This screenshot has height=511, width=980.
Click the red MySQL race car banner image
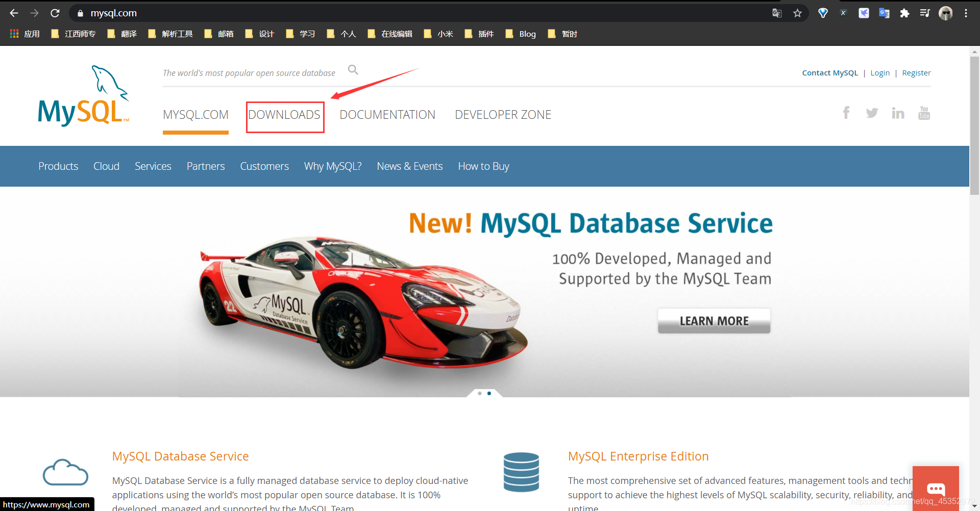(x=363, y=302)
